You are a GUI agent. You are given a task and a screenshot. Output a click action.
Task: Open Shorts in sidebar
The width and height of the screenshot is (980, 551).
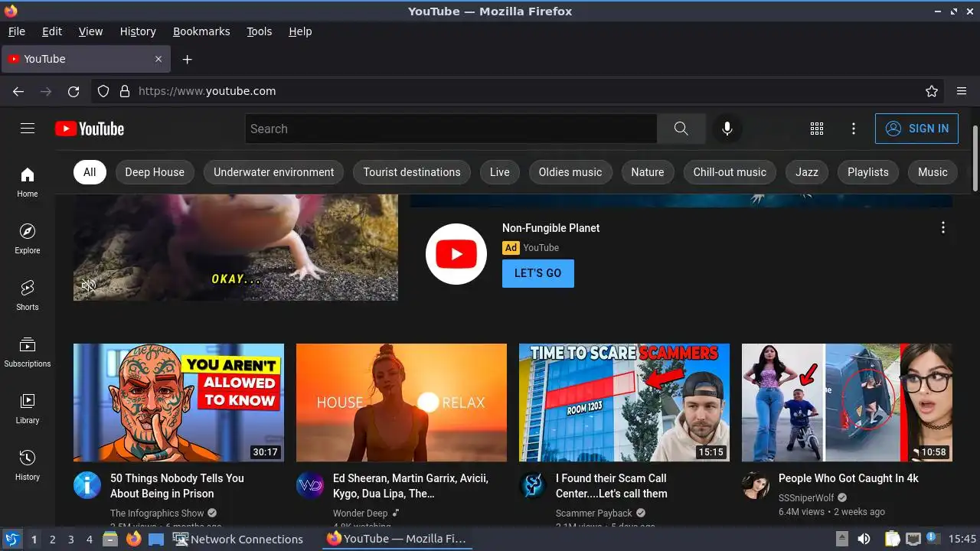click(28, 295)
